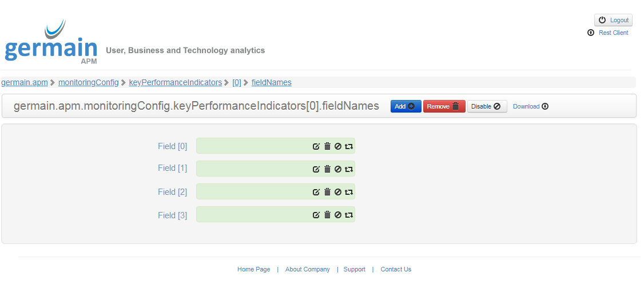Open keyPerformanceIndicators breadcrumb link
Viewport: 644px width, 284px height.
tap(175, 82)
